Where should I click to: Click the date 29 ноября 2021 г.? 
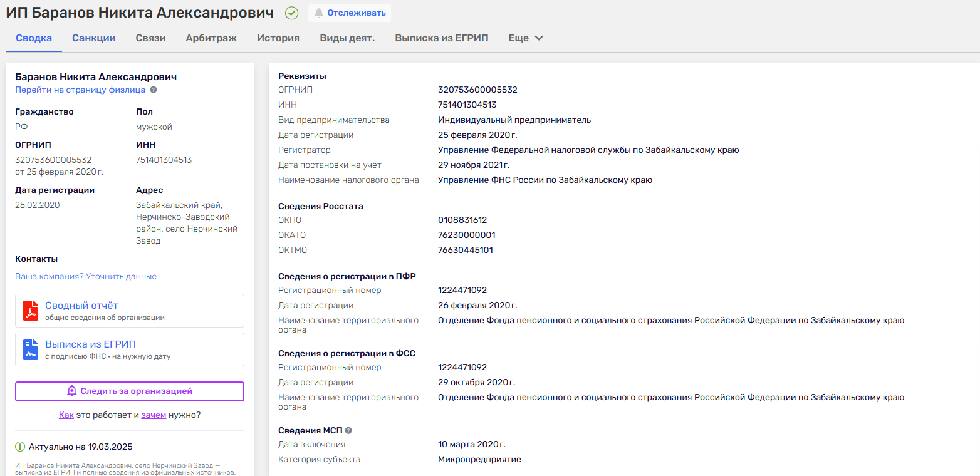(x=474, y=165)
